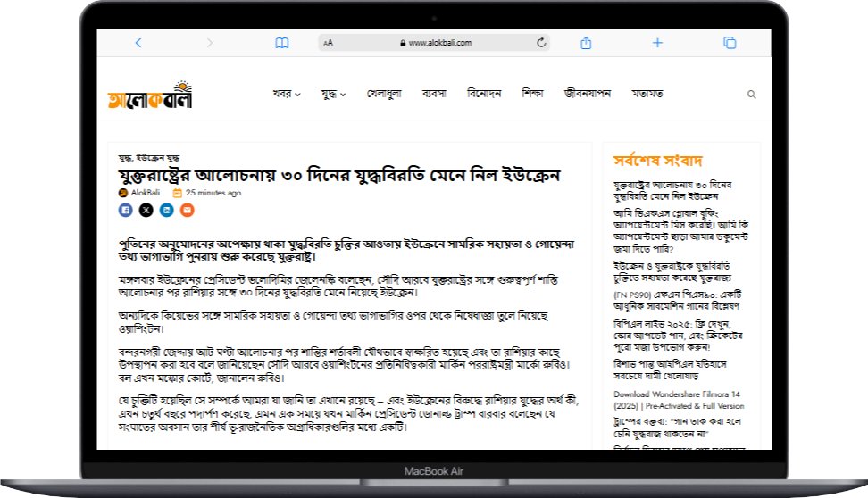Open sidebar link বিপিএল লাইভ ২০২৫
The width and height of the screenshot is (868, 498).
(x=678, y=335)
